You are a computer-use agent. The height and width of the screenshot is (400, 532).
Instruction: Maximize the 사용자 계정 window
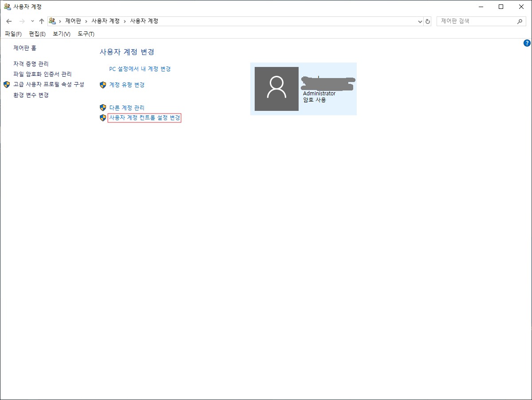(501, 7)
